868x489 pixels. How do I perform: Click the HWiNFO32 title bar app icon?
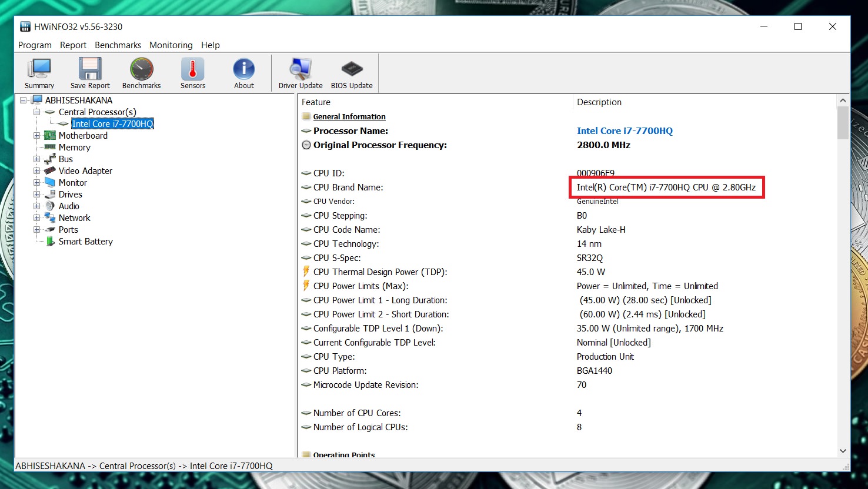tap(25, 26)
